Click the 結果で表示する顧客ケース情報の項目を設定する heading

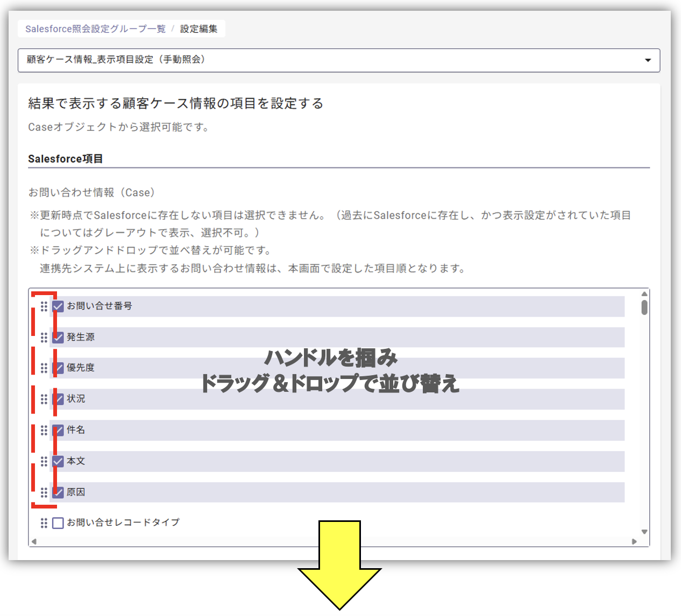(x=176, y=103)
